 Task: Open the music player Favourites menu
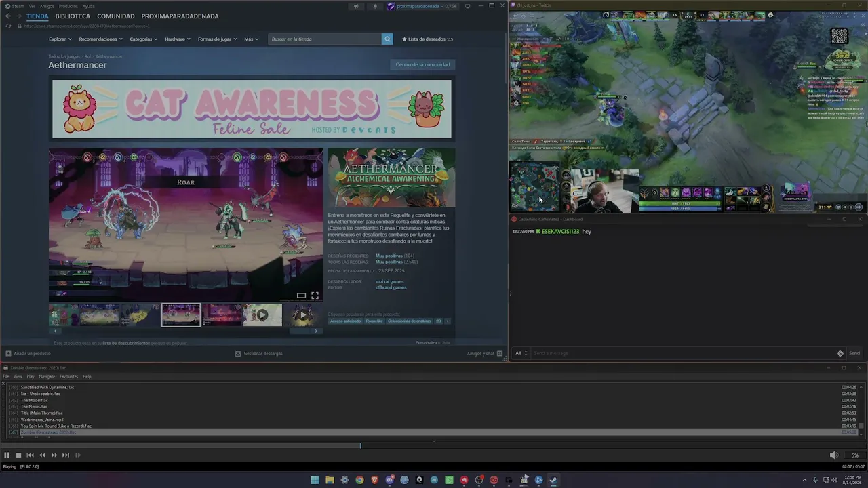(x=68, y=376)
